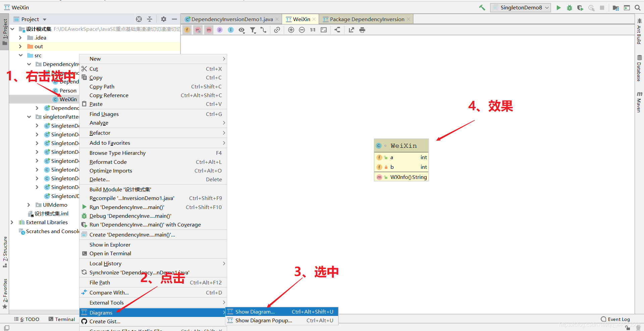
Task: Toggle method visibility with the m icon
Action: [x=209, y=30]
